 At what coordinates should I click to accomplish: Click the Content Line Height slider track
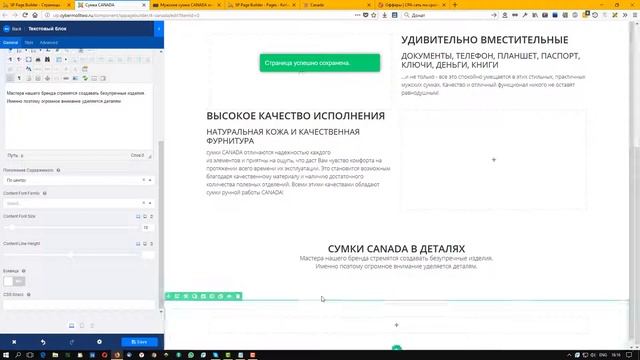click(71, 255)
